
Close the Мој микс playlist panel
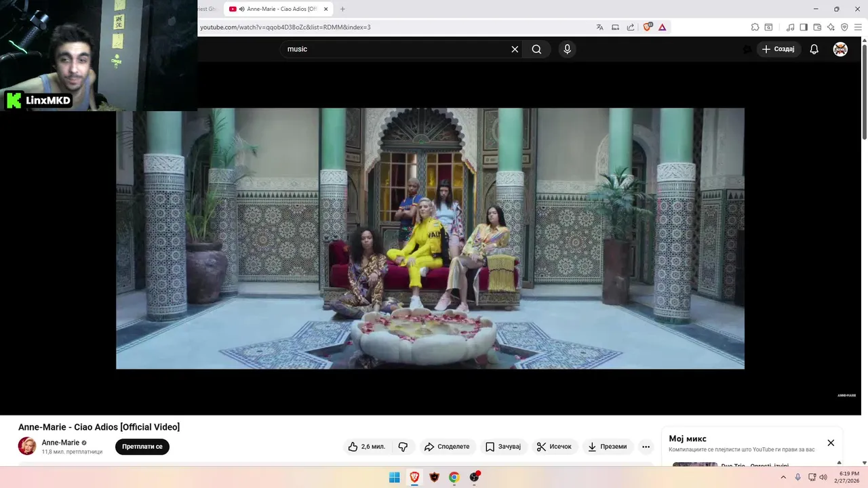tap(831, 443)
